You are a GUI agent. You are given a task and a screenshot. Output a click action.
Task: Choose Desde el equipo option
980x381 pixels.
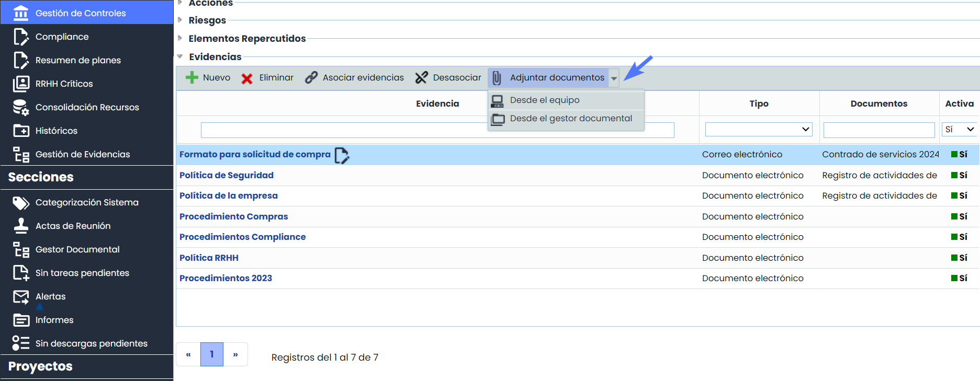pos(544,100)
